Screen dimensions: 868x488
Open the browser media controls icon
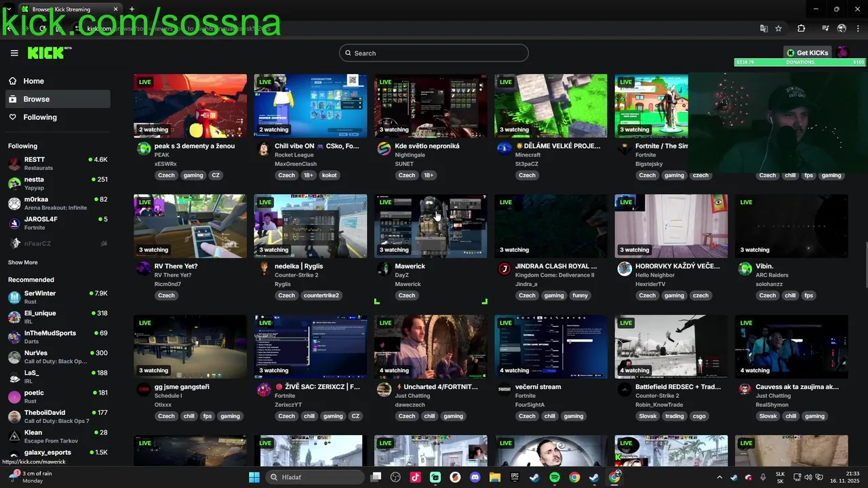click(x=825, y=28)
